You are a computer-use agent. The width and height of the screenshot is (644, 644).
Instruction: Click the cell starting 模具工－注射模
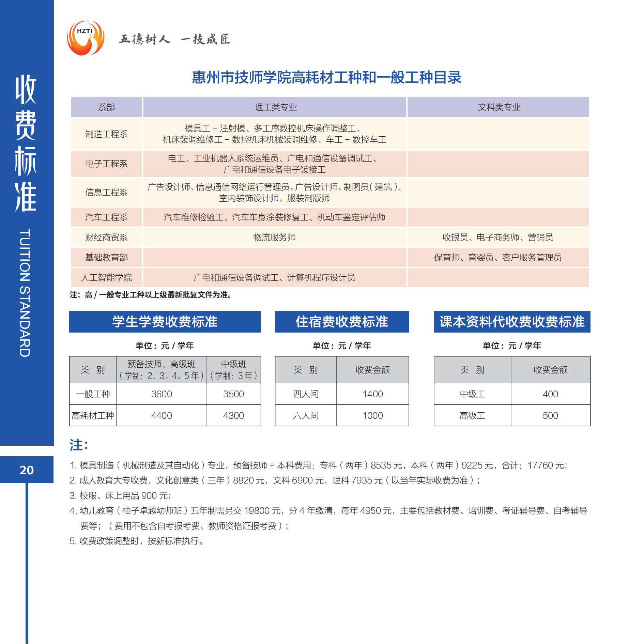tap(275, 134)
